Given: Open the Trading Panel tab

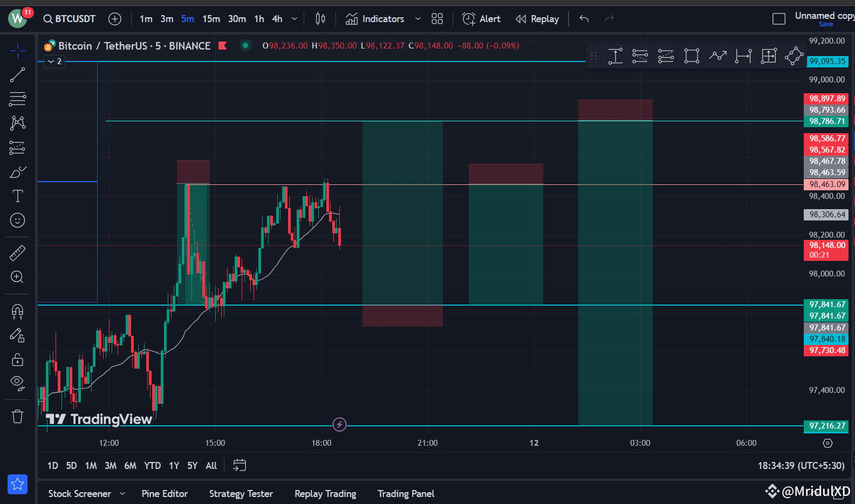Looking at the screenshot, I should 406,494.
